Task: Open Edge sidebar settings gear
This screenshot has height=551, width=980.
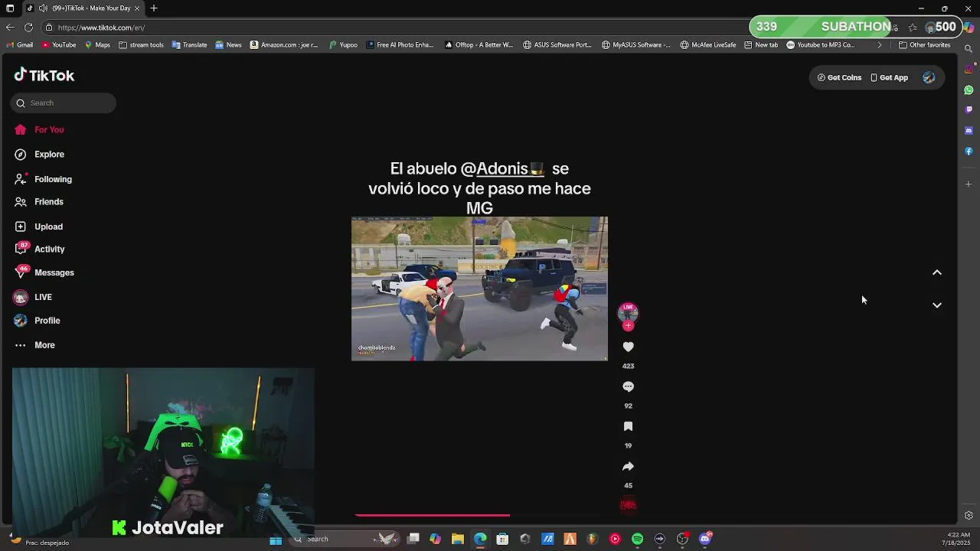Action: point(969,516)
